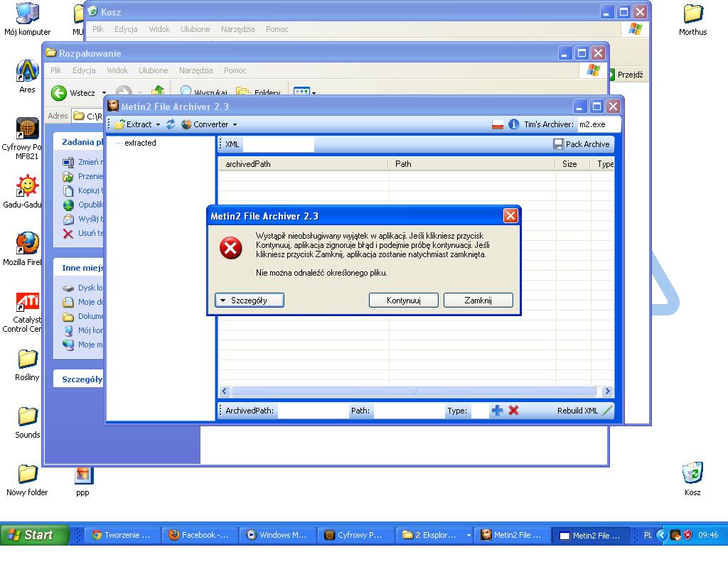Click red shield security tray icon
The image size is (728, 579).
click(x=687, y=535)
